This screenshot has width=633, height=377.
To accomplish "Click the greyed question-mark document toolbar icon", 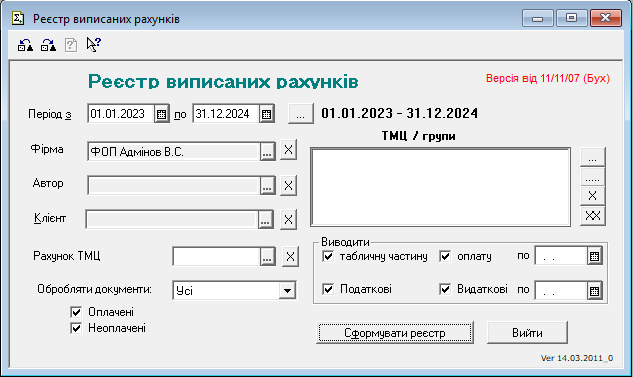I will click(71, 45).
